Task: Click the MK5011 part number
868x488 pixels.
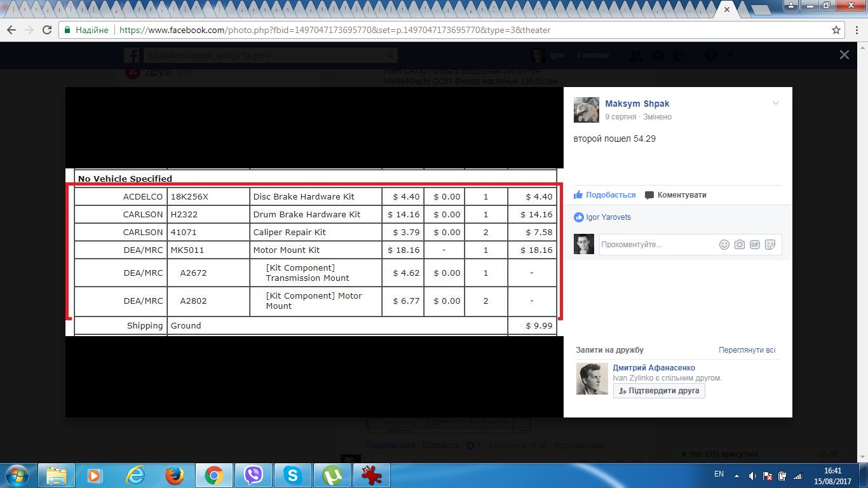Action: 187,250
